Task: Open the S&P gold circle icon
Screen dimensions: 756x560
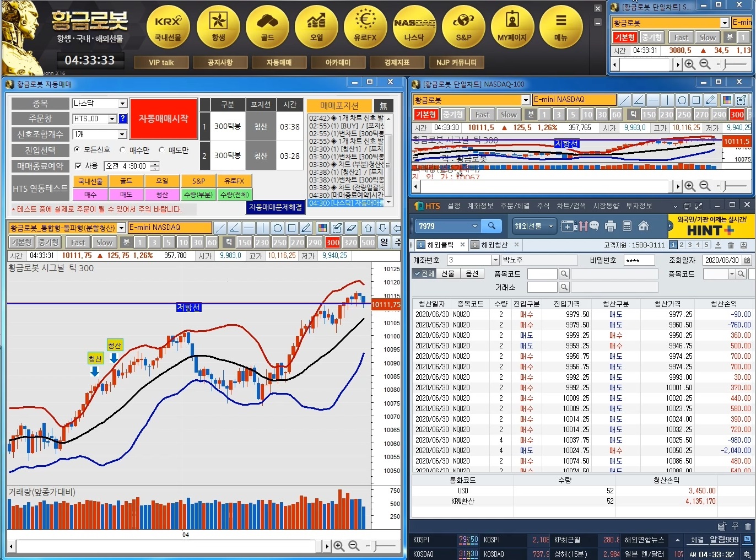Action: tap(463, 26)
